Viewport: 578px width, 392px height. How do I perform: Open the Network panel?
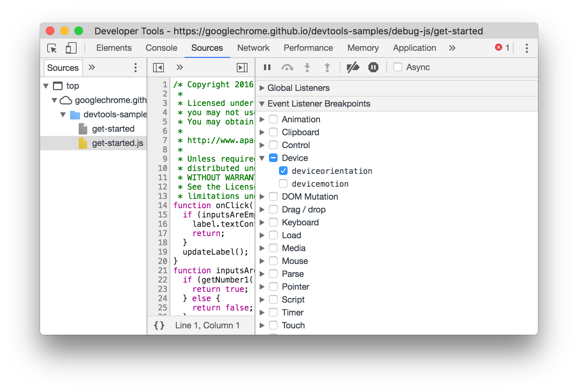tap(253, 48)
